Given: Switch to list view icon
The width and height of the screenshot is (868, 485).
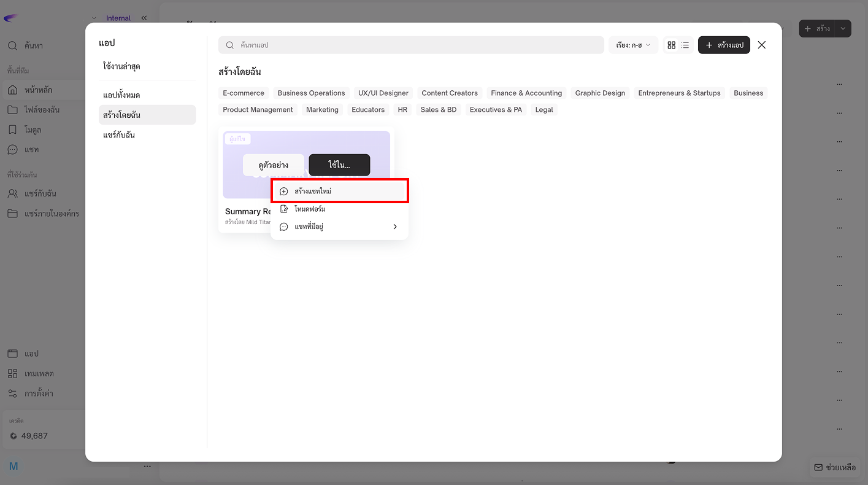Looking at the screenshot, I should [x=685, y=45].
